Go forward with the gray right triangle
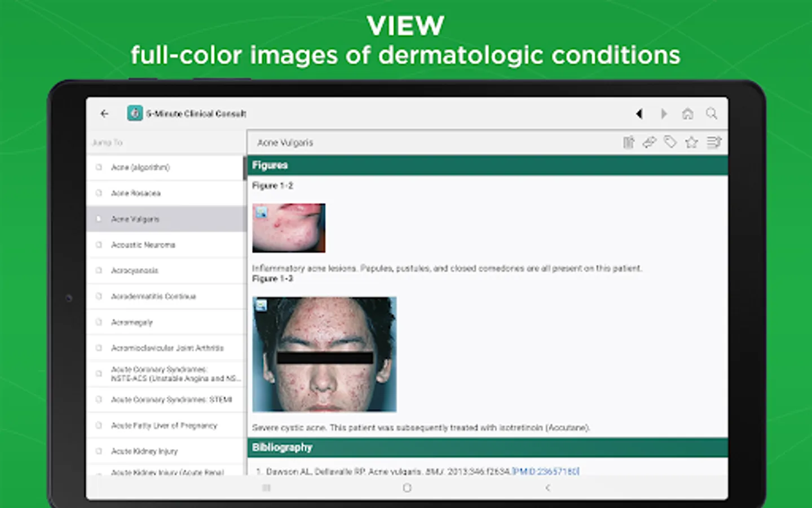 pyautogui.click(x=664, y=113)
